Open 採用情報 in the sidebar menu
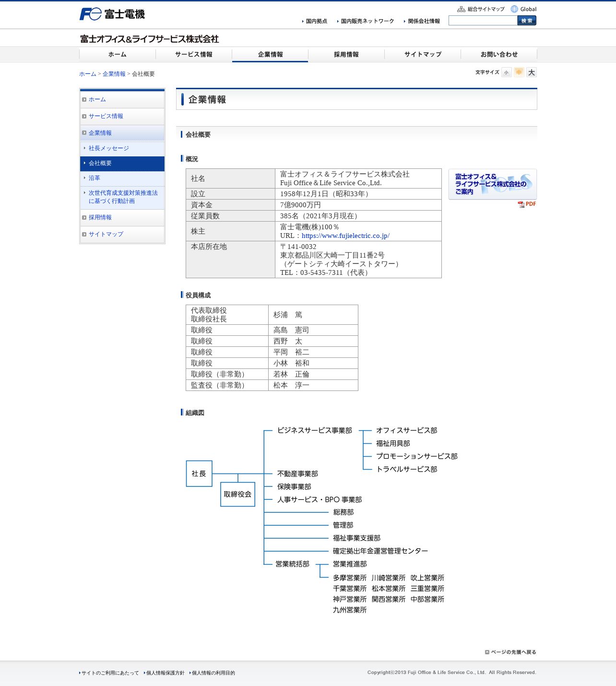Image resolution: width=616 pixels, height=686 pixels. 122,218
